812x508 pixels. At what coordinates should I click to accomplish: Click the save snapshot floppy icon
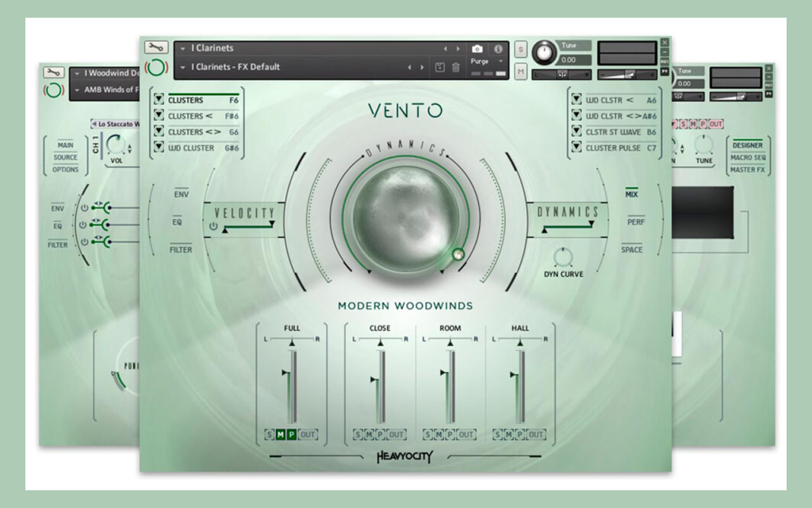pos(439,67)
